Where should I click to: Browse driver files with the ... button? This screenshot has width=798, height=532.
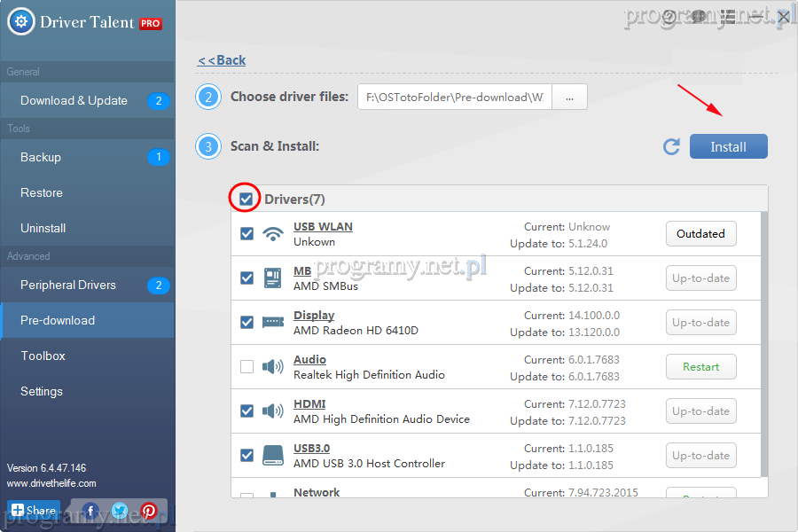click(x=569, y=98)
